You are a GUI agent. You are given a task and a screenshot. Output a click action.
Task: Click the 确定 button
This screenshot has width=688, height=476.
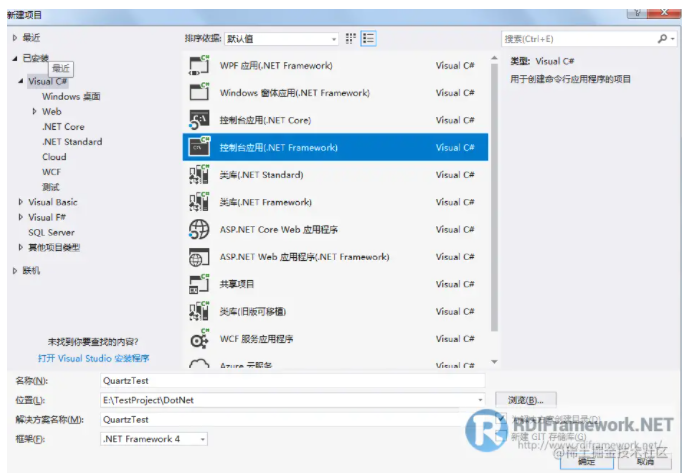pos(587,462)
